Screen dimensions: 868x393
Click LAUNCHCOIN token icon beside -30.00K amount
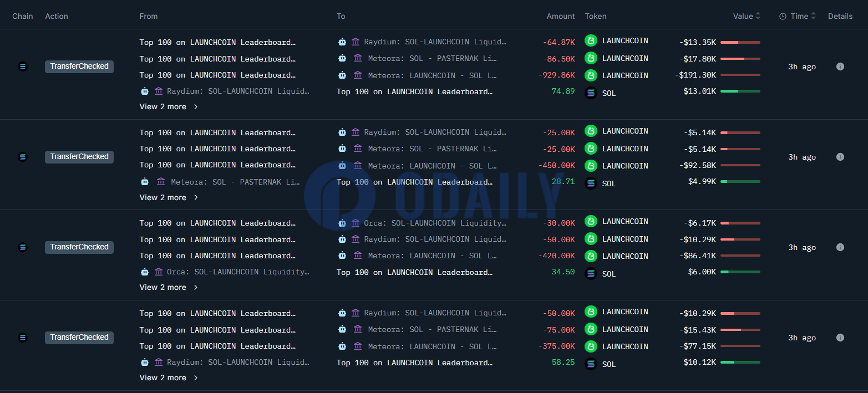point(591,221)
